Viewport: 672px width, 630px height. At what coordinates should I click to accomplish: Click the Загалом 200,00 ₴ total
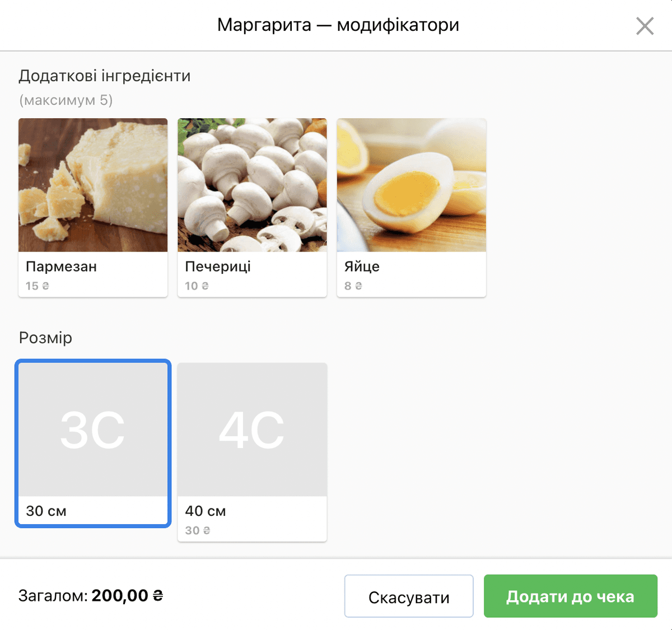point(91,595)
